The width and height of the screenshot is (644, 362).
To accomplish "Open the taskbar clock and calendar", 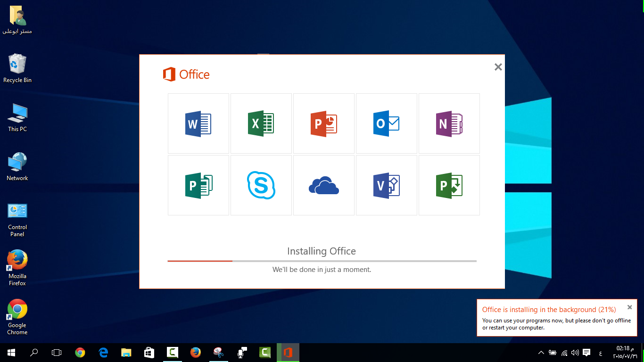I will point(624,352).
